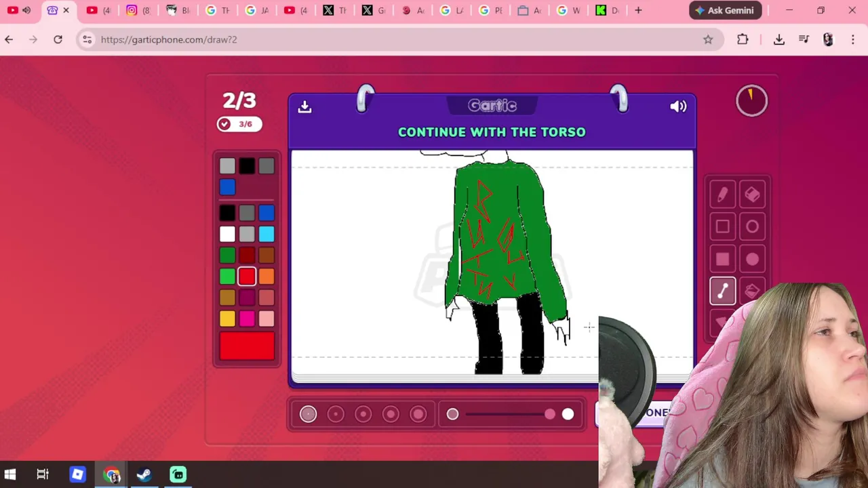Pick the orange color swatch
Screen dimensions: 868x488
click(267, 276)
